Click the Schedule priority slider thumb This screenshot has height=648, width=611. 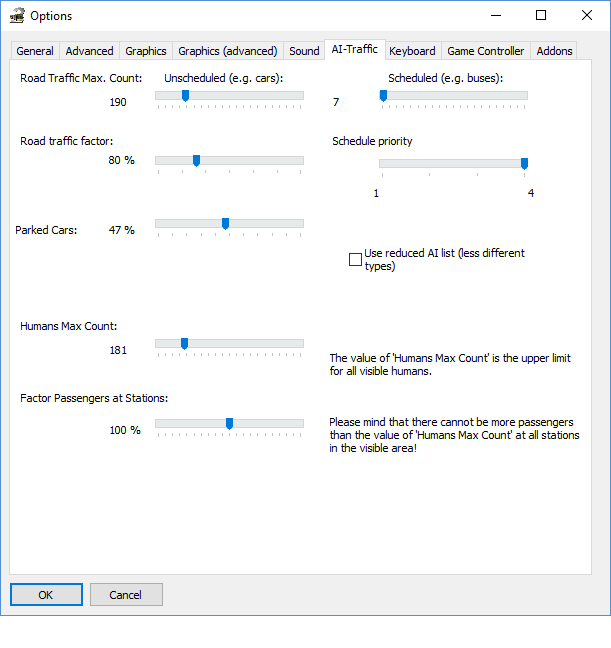[x=524, y=164]
